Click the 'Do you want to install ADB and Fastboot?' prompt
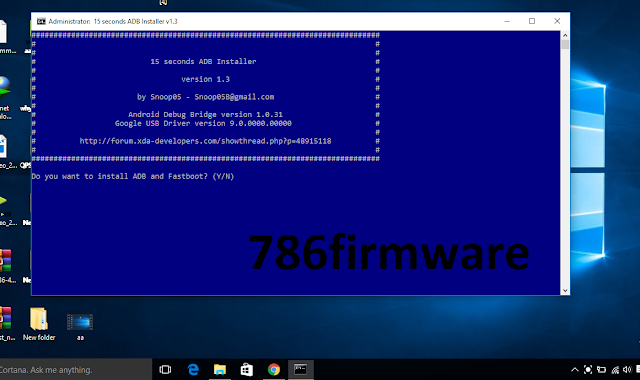Screen dimensions: 640x380 [x=133, y=176]
